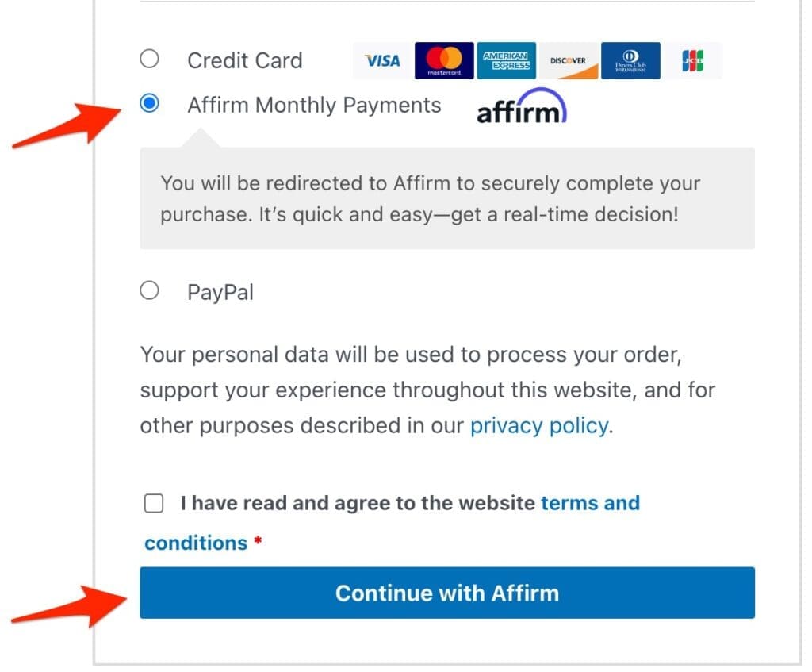Screen dimensions: 812x672
Task: Choose the PayPal radio button
Action: (150, 290)
